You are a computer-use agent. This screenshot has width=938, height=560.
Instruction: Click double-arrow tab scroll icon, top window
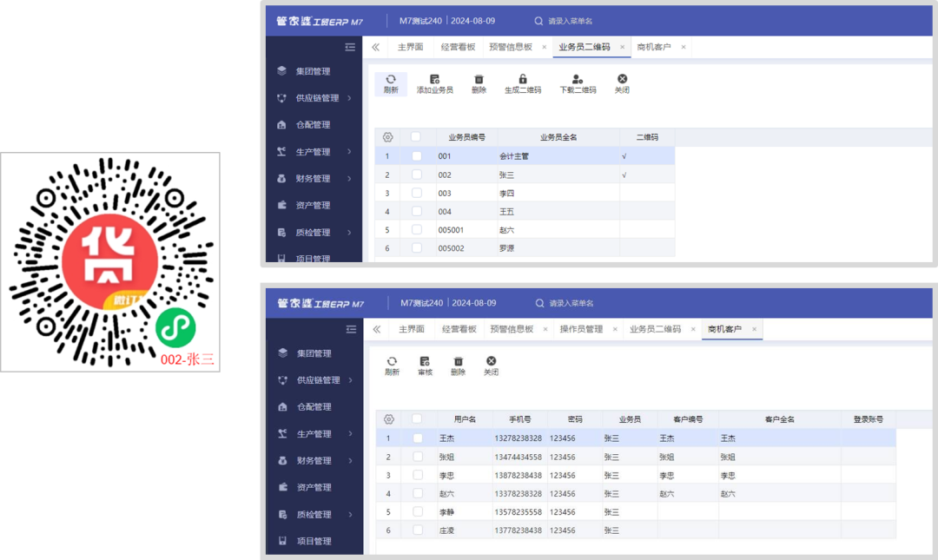376,47
